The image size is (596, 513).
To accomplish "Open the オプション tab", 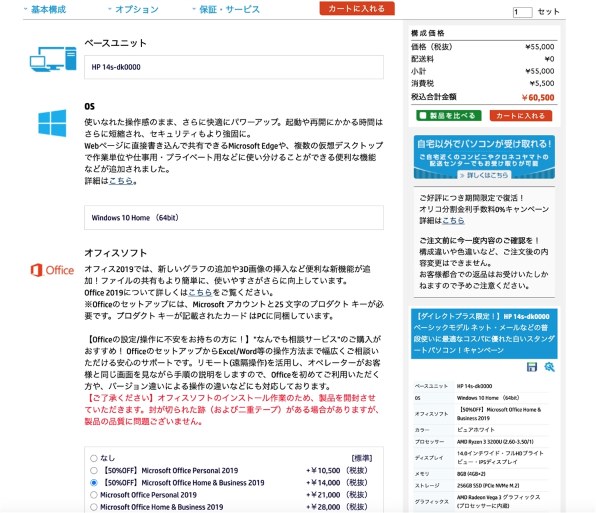I will coord(137,9).
